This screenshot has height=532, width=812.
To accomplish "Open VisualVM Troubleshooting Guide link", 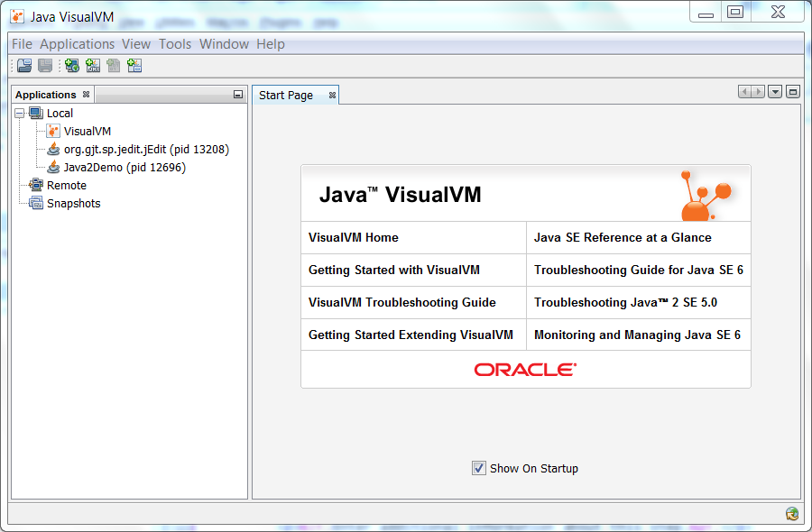I will point(401,302).
